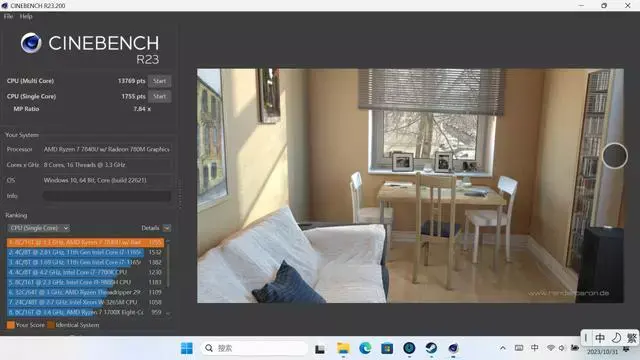Open the File menu
Screen dimensions: 640x360
point(9,16)
